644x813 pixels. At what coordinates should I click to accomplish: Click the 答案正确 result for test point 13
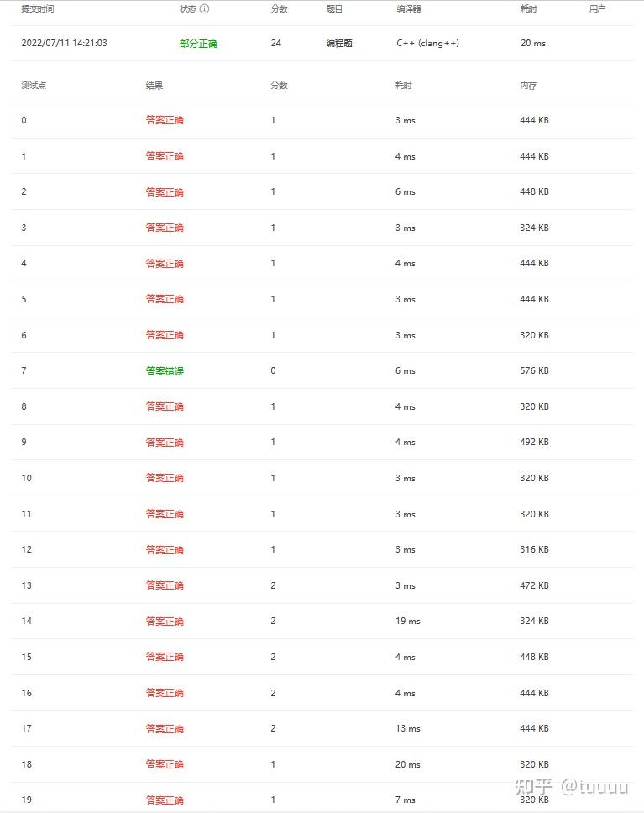[x=165, y=585]
